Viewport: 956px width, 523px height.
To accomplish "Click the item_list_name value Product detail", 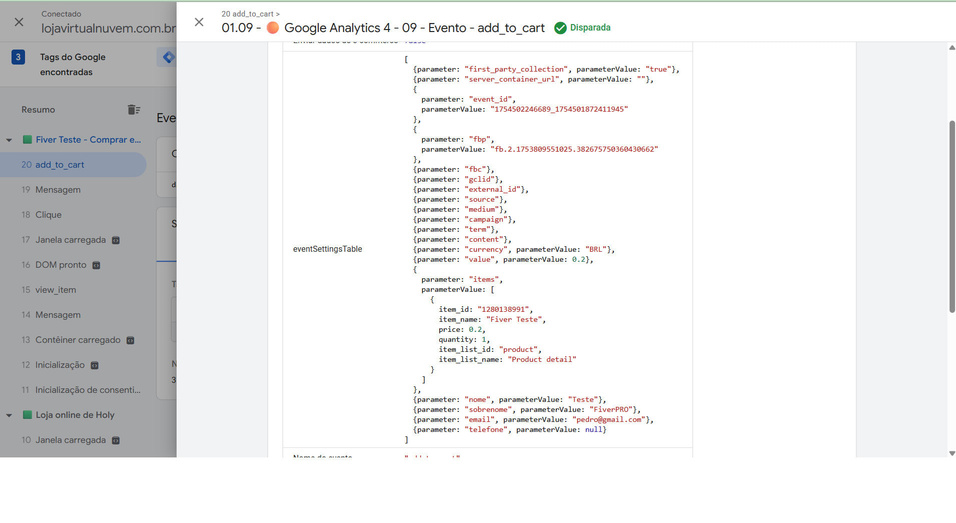I will click(541, 360).
